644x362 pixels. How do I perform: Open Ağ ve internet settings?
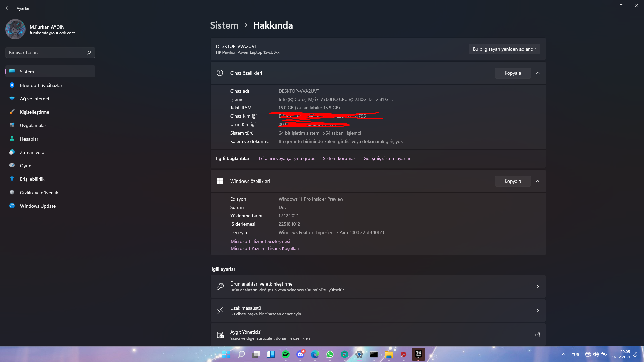tap(50, 99)
